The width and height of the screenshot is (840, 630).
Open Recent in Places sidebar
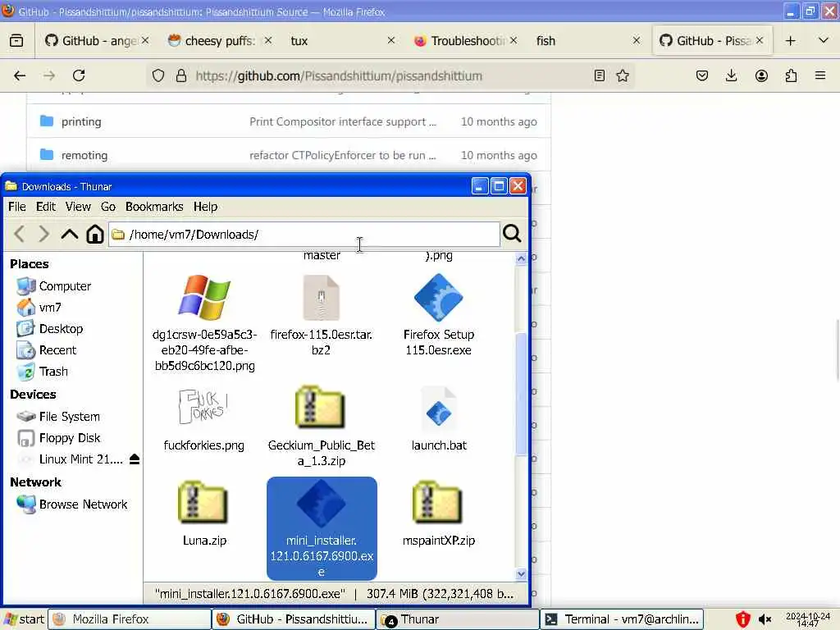tap(47, 350)
